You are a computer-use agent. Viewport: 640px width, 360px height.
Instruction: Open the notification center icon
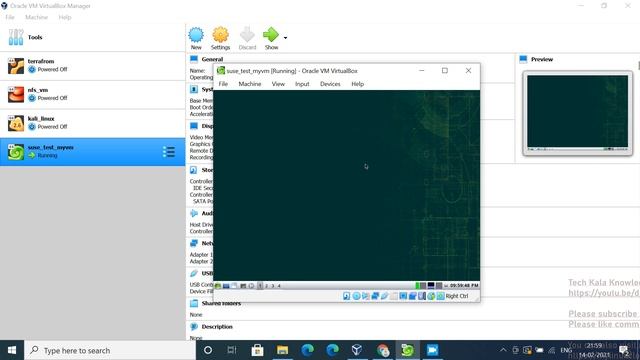tap(624, 350)
